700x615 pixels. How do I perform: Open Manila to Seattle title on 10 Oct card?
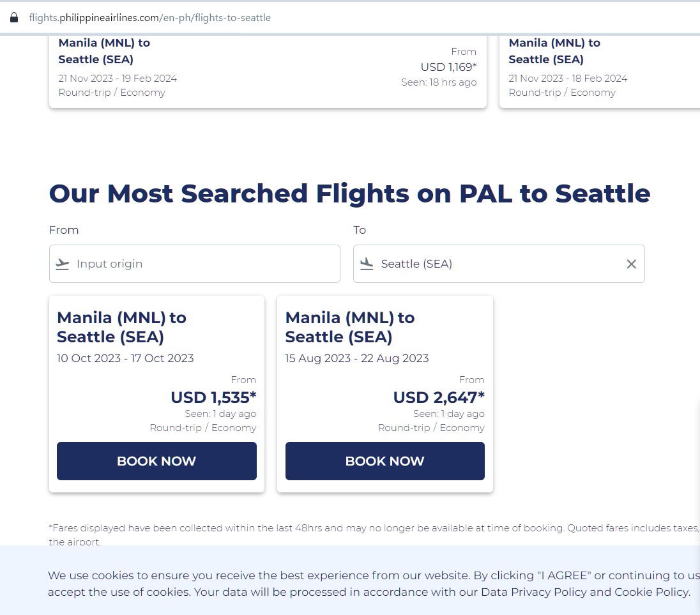[x=121, y=327]
